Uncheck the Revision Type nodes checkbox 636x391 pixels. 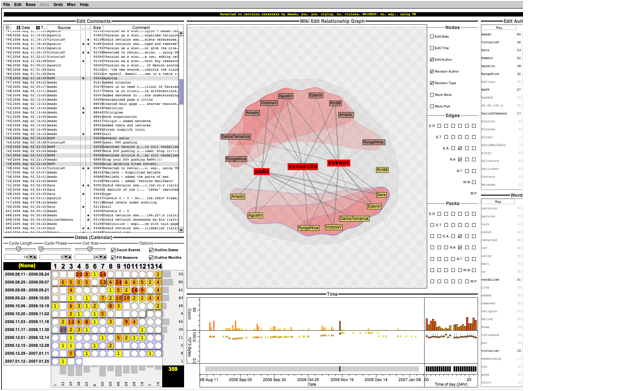point(432,83)
